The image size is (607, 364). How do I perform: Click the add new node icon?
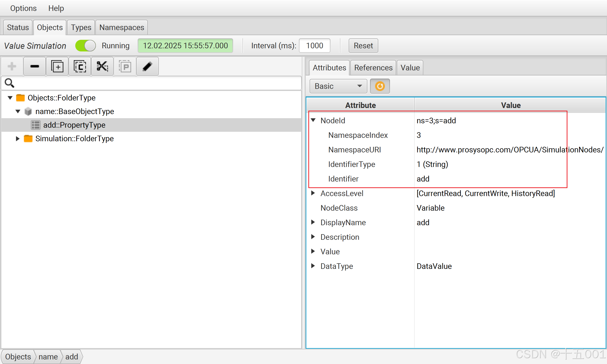click(12, 66)
